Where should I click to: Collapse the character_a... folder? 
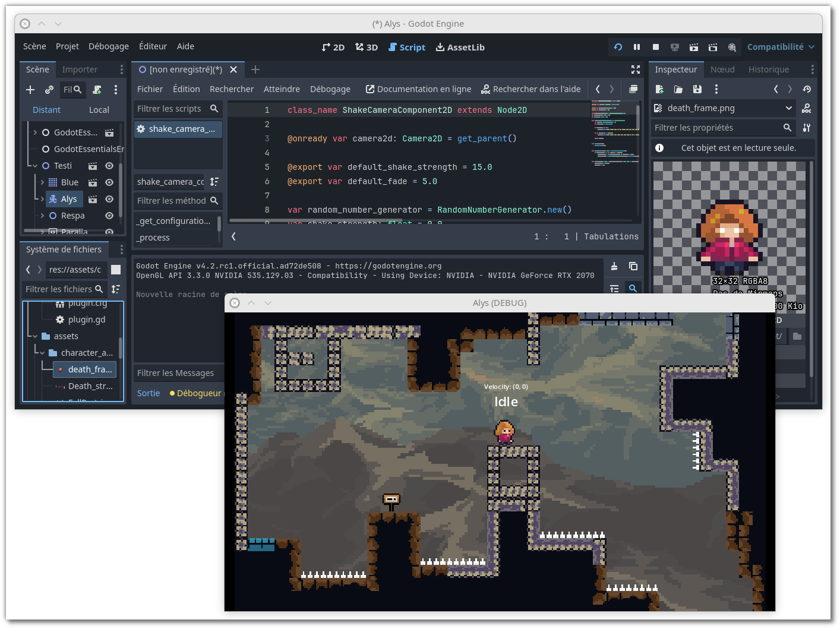(x=42, y=353)
